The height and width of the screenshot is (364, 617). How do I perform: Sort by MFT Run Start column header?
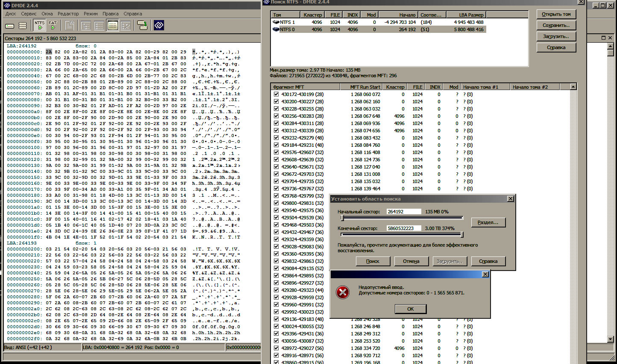(x=365, y=87)
